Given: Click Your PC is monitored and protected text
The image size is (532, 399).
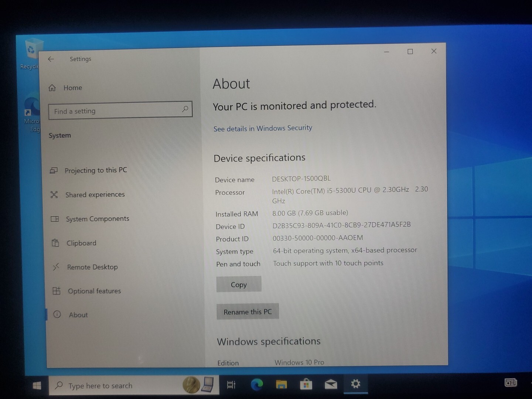Looking at the screenshot, I should point(294,106).
